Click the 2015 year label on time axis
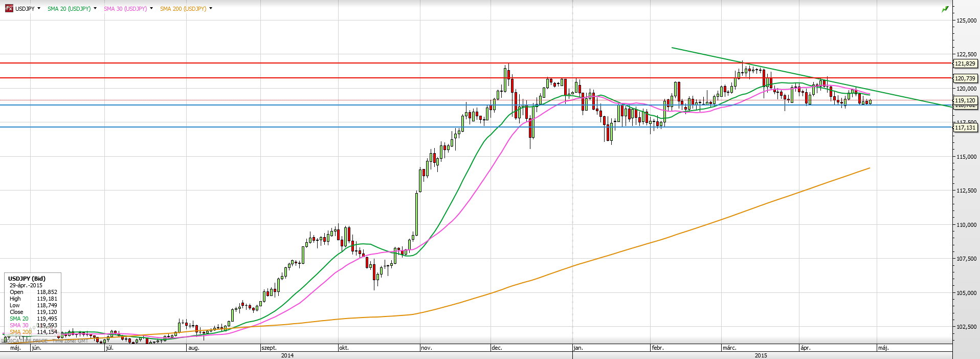980x359 pixels. pyautogui.click(x=761, y=355)
